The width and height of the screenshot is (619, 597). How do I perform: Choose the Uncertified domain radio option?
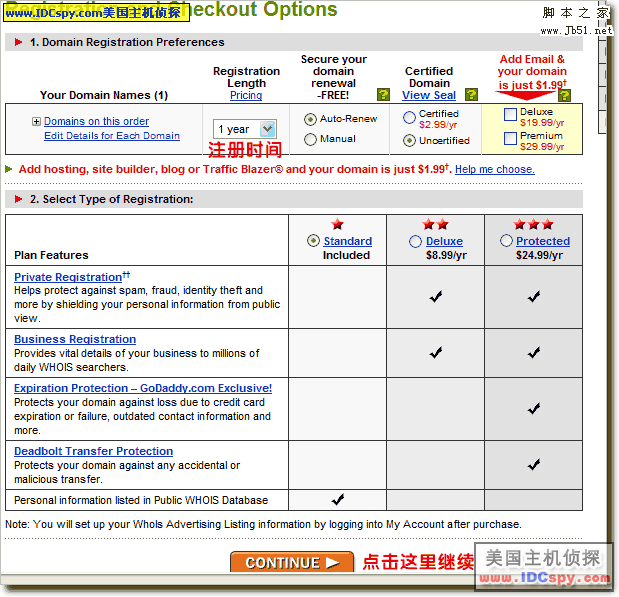(409, 140)
